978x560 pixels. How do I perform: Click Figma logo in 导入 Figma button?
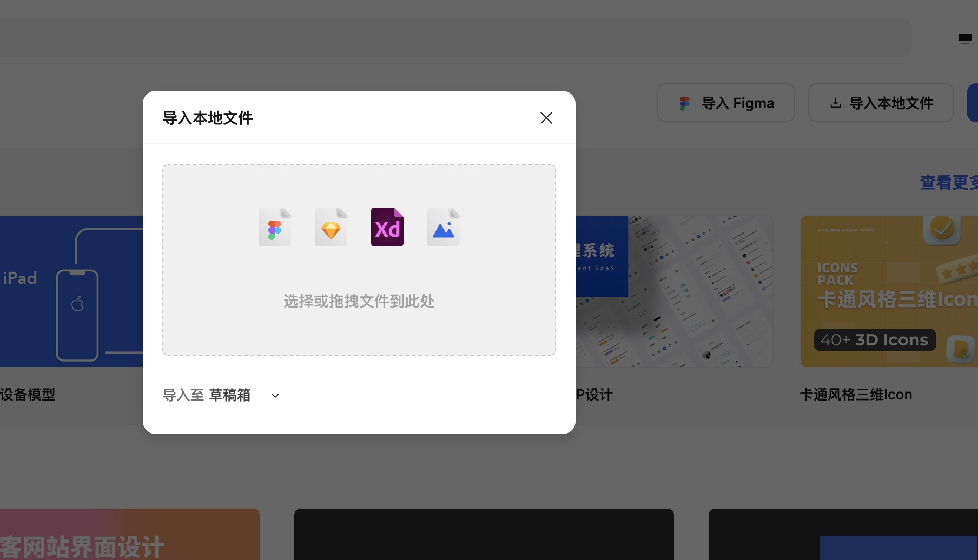click(685, 103)
